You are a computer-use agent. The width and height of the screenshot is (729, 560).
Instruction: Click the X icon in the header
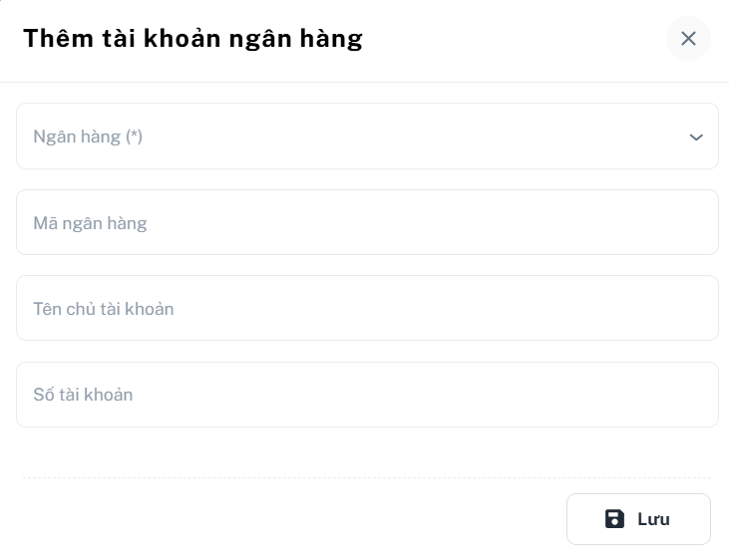pos(688,39)
